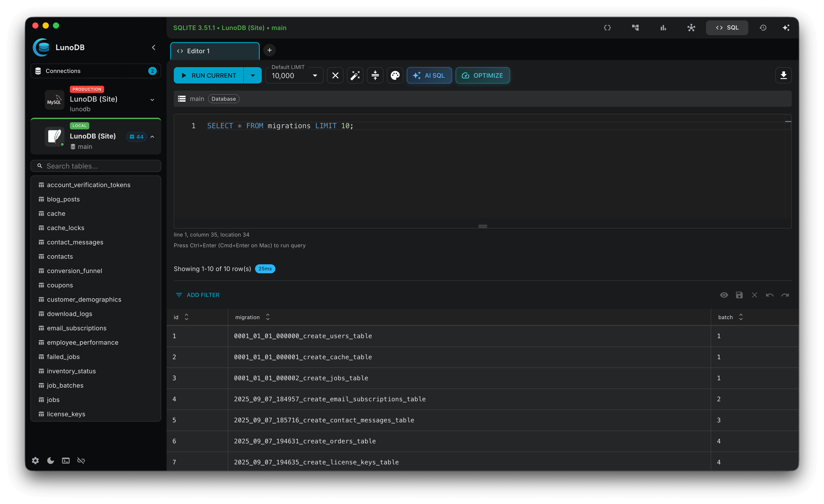Click the download results icon
824x504 pixels.
784,75
